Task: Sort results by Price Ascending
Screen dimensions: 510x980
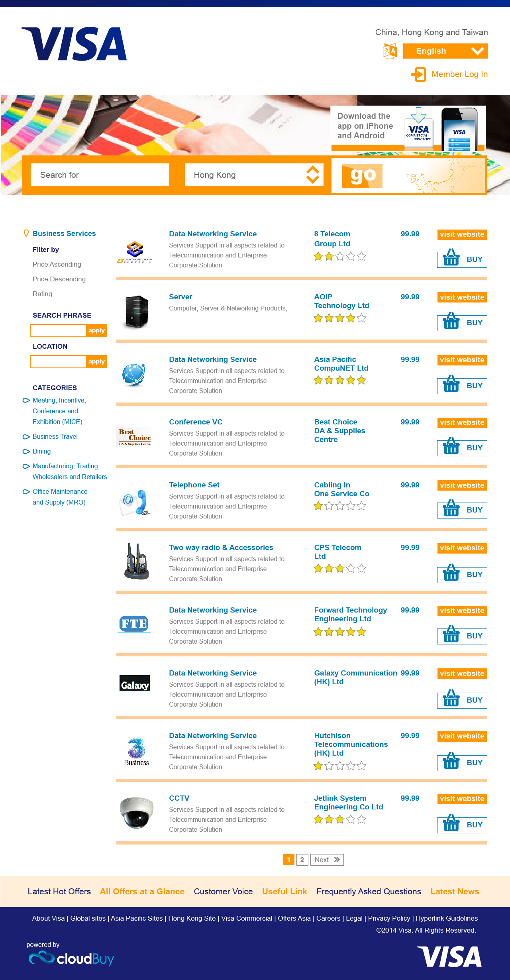Action: (x=57, y=265)
